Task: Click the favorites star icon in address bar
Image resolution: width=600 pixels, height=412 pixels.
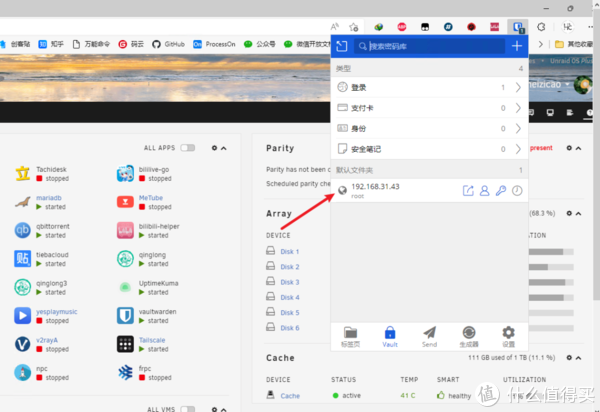Action: pyautogui.click(x=354, y=27)
